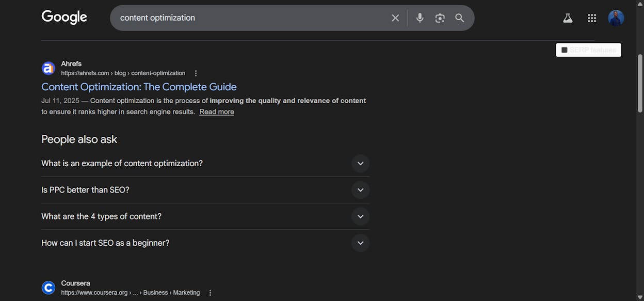The height and width of the screenshot is (301, 644).
Task: Open the three-dot menu for Coursera result
Action: point(210,293)
